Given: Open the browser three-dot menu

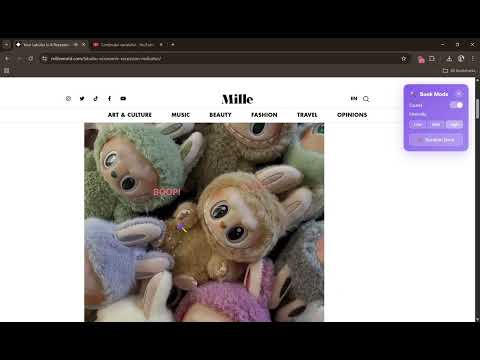Looking at the screenshot, I should 473,59.
